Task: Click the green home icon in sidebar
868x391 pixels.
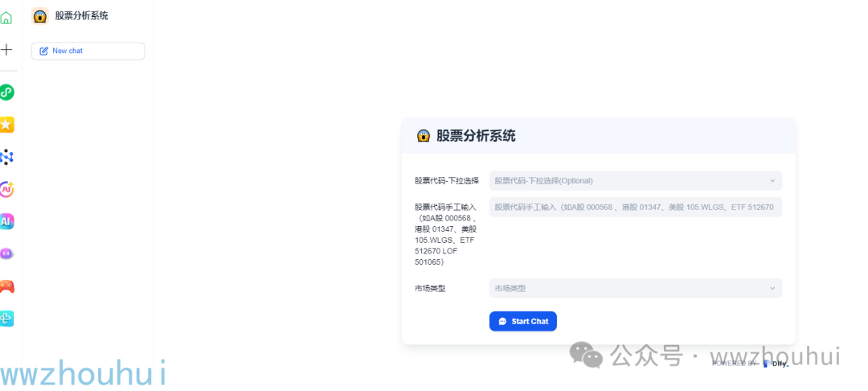Action: pos(6,17)
